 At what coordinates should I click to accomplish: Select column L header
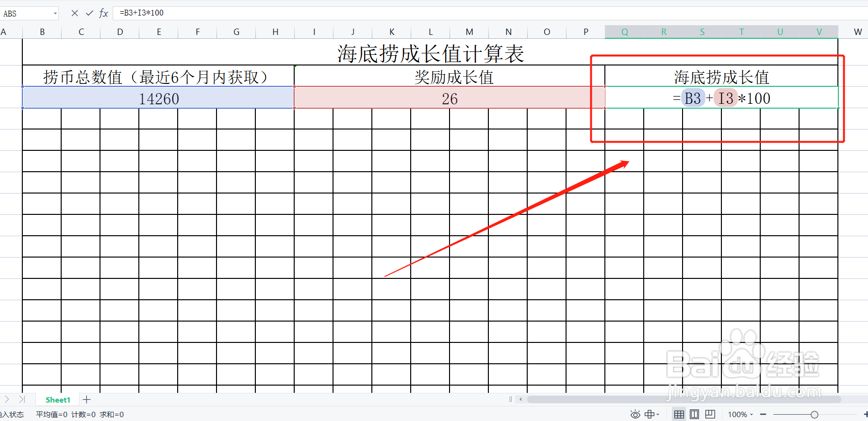click(x=431, y=32)
